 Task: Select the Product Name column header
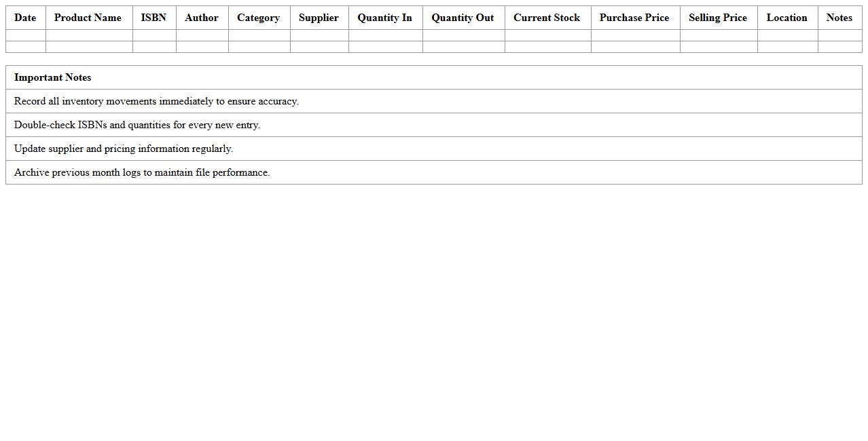tap(88, 18)
